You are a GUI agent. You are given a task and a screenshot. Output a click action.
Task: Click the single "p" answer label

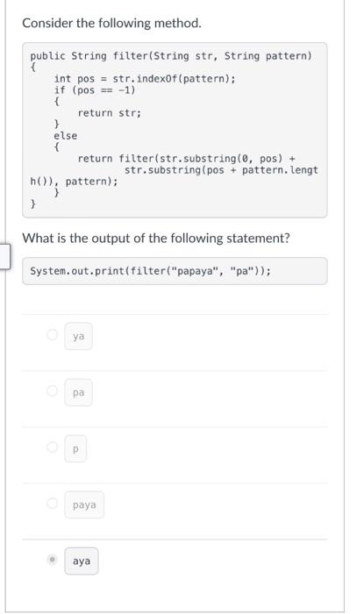(x=75, y=449)
